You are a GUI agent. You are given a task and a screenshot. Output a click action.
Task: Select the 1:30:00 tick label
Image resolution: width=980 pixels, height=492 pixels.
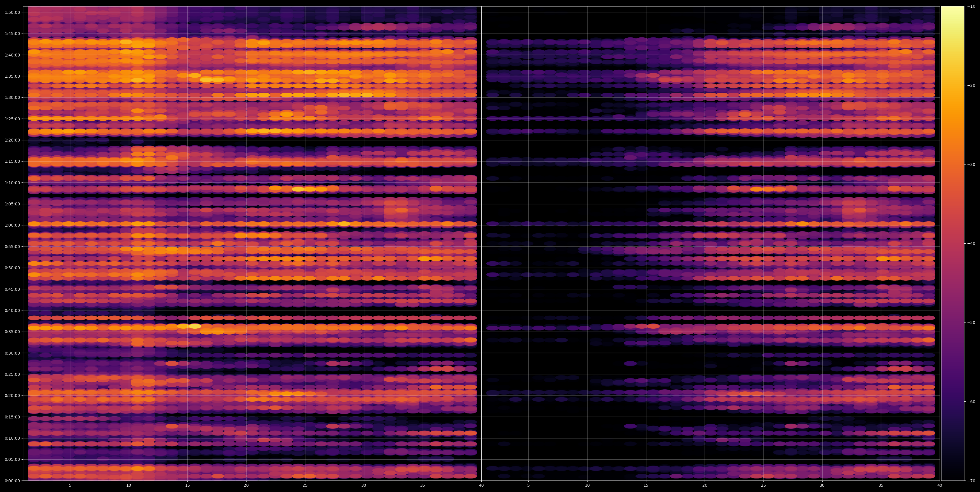(x=12, y=97)
